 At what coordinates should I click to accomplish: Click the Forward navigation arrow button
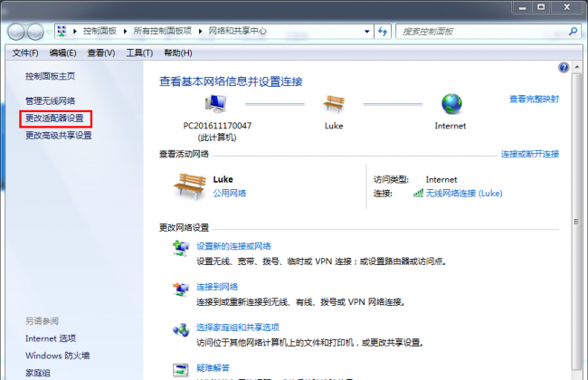coord(35,32)
